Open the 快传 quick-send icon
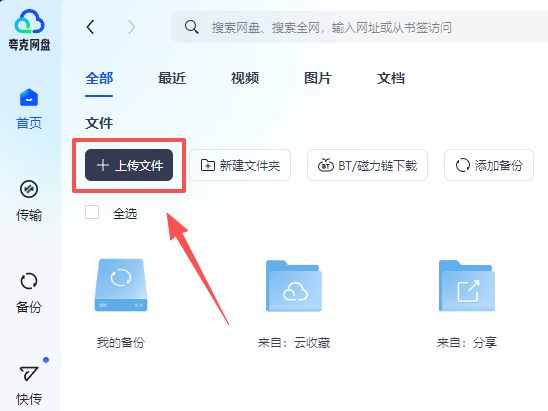This screenshot has width=548, height=411. coord(29,373)
